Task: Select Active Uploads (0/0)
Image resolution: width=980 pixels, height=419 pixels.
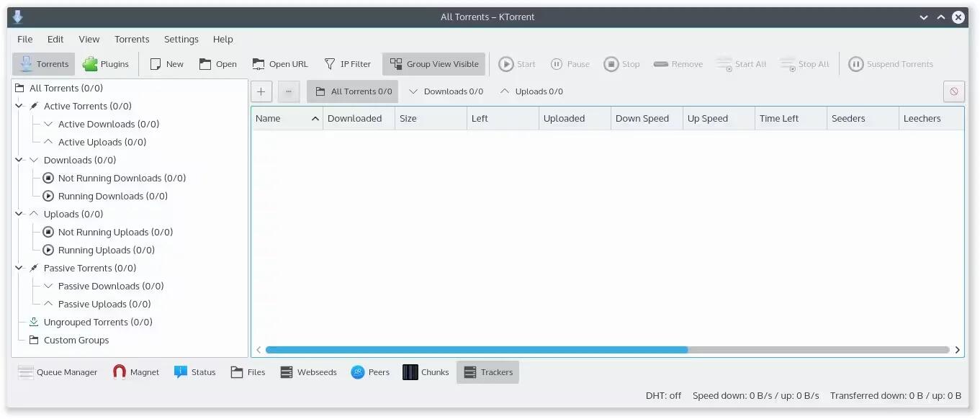Action: coord(102,142)
